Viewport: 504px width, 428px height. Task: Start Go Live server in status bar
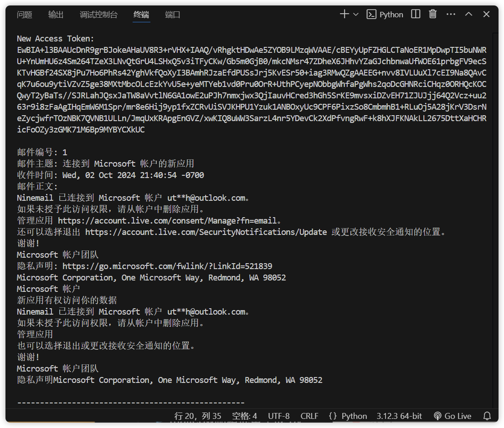coord(452,416)
